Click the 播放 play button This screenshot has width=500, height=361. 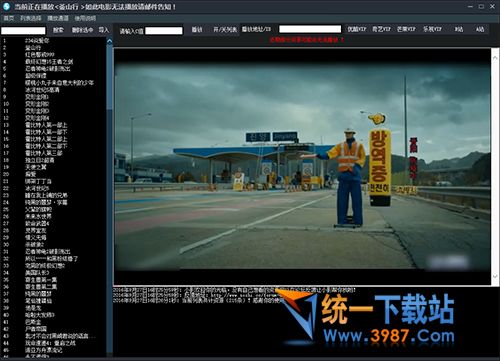point(197,29)
